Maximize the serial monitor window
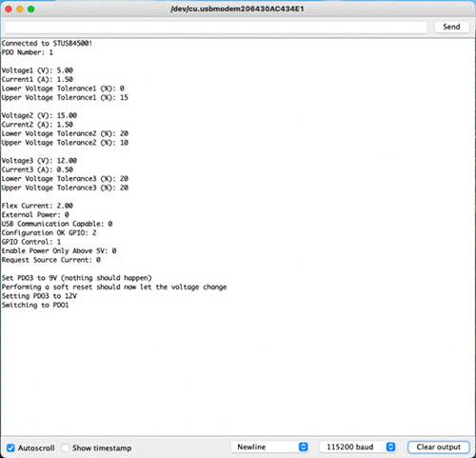This screenshot has height=458, width=476. click(30, 9)
